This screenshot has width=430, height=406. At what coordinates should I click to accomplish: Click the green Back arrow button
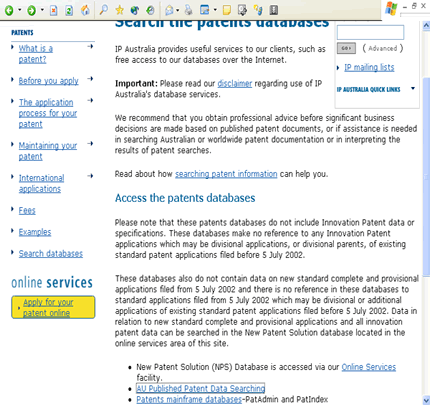point(9,11)
